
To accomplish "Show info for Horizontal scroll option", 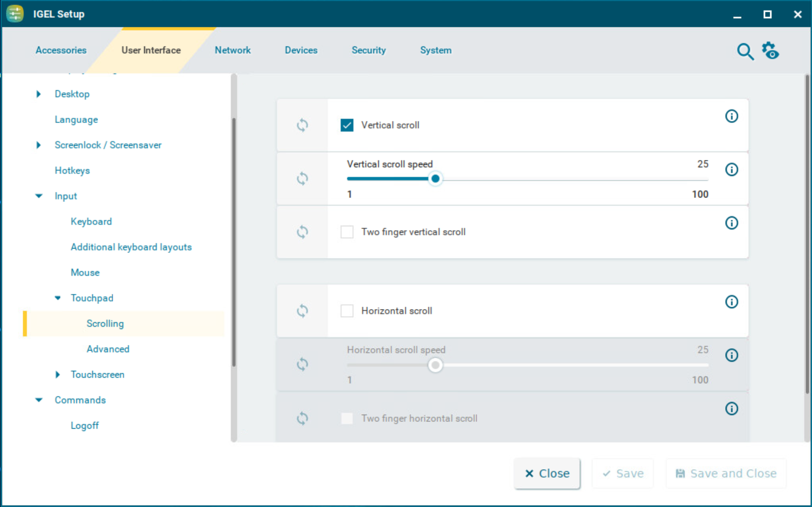I will tap(731, 302).
